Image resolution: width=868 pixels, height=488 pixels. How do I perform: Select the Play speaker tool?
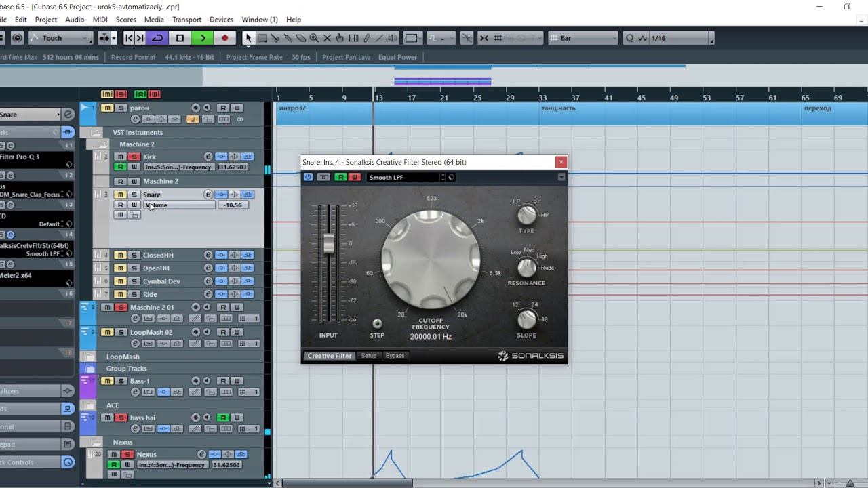point(392,38)
